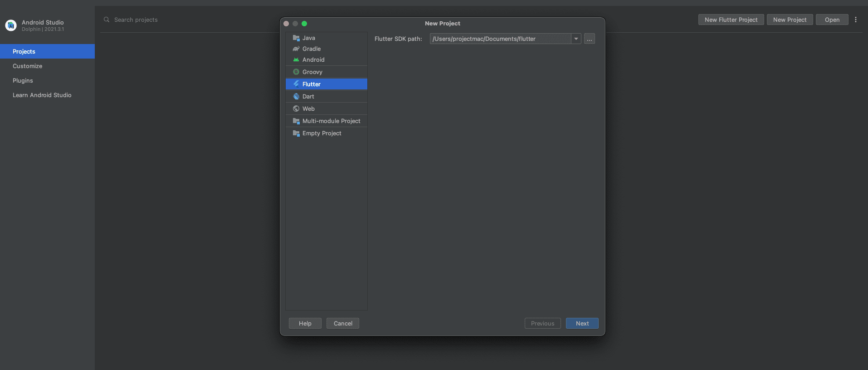Click the Web globe icon

[296, 109]
